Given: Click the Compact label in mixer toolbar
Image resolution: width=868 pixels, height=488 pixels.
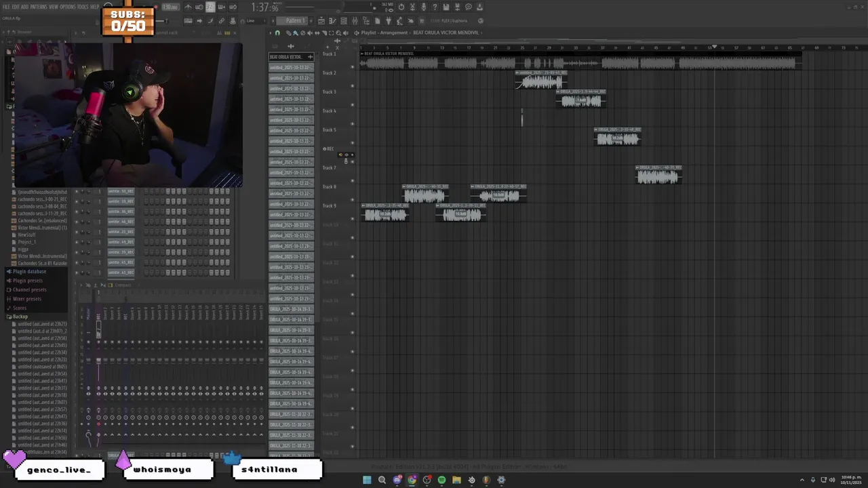Looking at the screenshot, I should [123, 285].
